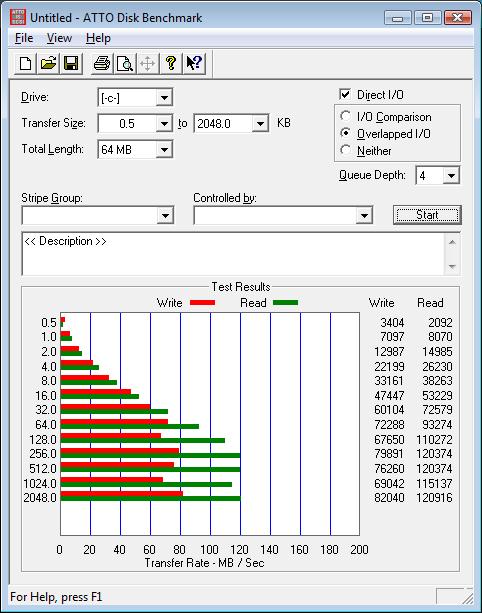Open a file with the folder icon
The image size is (482, 613).
pyautogui.click(x=48, y=63)
